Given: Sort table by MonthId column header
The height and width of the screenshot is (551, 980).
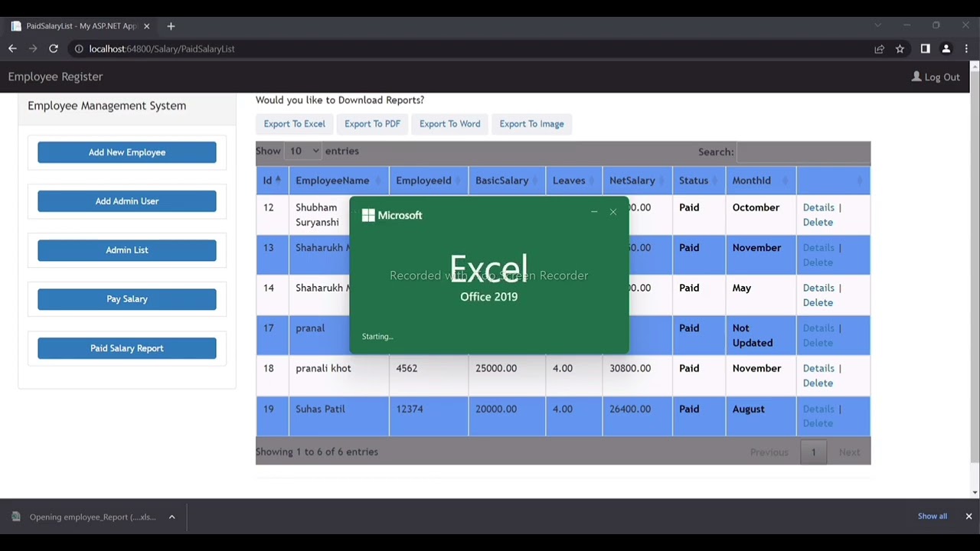Looking at the screenshot, I should coord(761,181).
